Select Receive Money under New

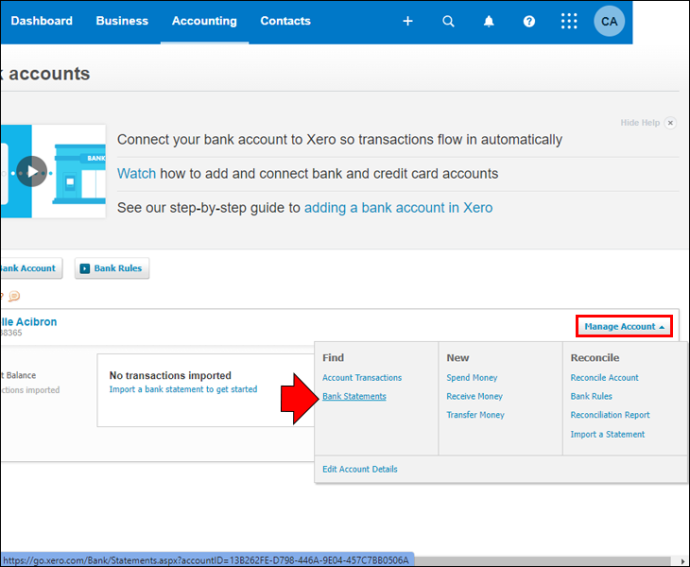coord(474,396)
